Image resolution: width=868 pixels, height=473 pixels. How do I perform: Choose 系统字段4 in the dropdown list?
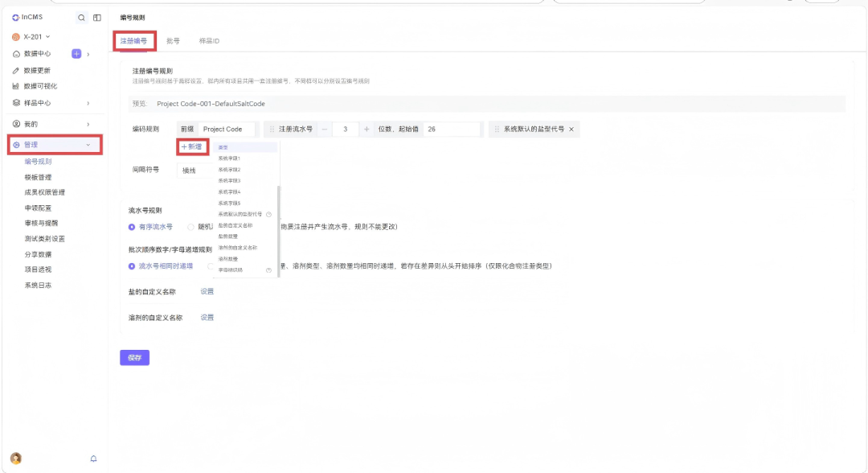point(245,192)
